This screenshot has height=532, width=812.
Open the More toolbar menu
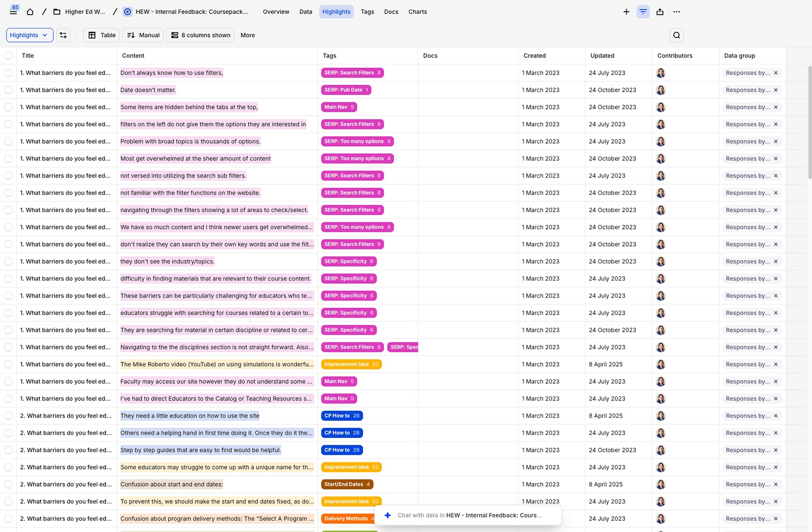tap(248, 35)
